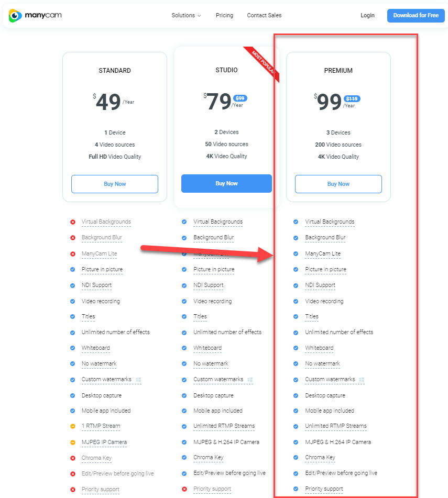448x498 pixels.
Task: Click red X icon beside Virtual Backgrounds in Standard
Action: point(72,222)
